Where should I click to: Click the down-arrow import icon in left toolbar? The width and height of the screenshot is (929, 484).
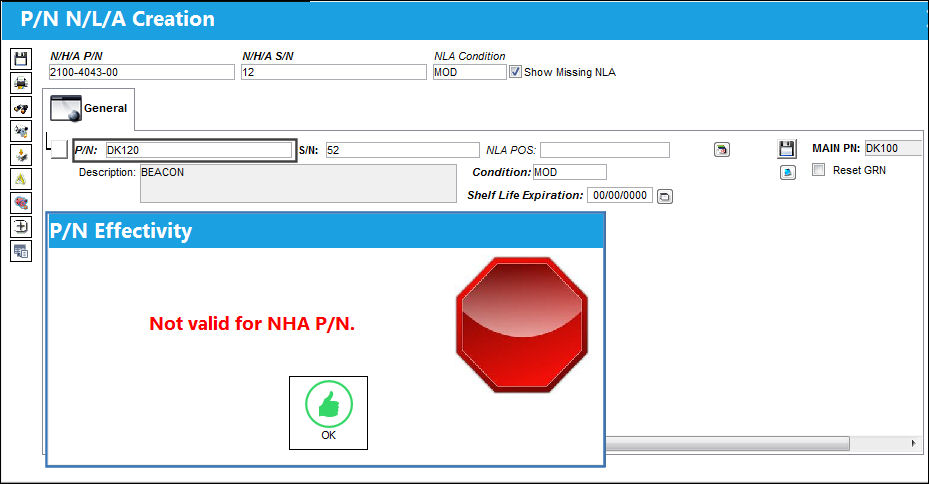click(21, 155)
